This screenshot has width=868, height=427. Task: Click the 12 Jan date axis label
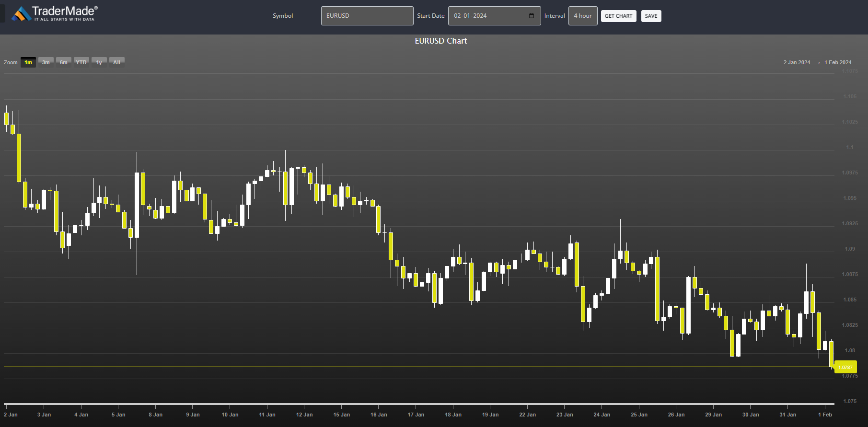click(304, 415)
